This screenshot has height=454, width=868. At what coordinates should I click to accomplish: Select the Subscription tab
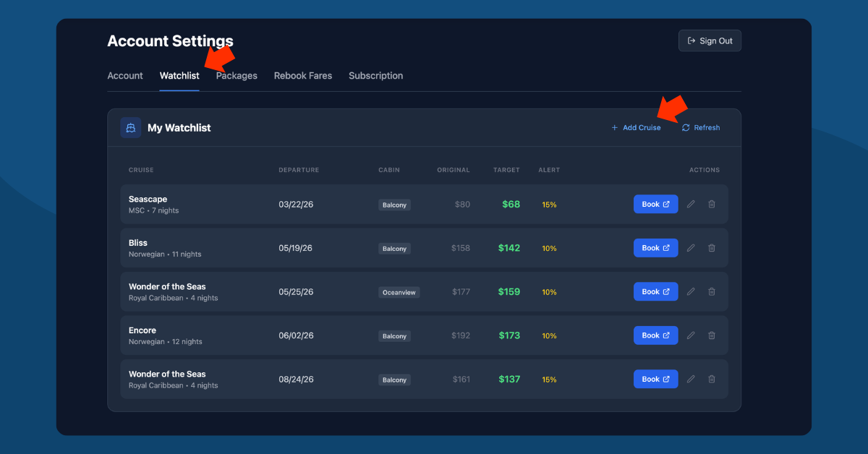point(375,76)
